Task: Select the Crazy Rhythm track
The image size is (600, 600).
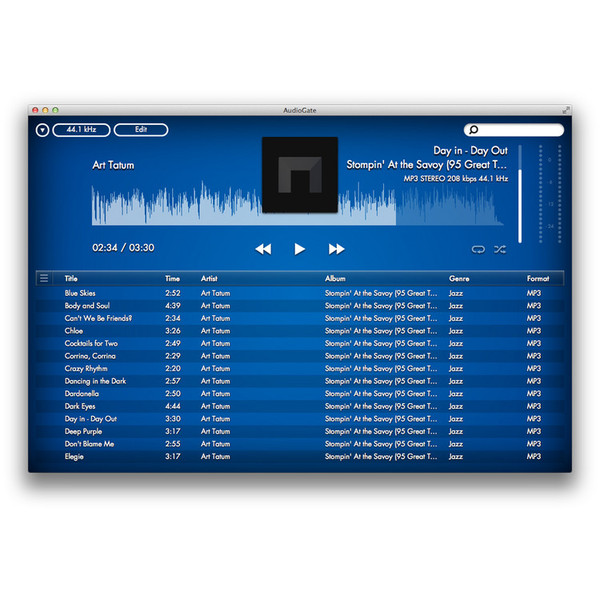Action: coord(300,368)
